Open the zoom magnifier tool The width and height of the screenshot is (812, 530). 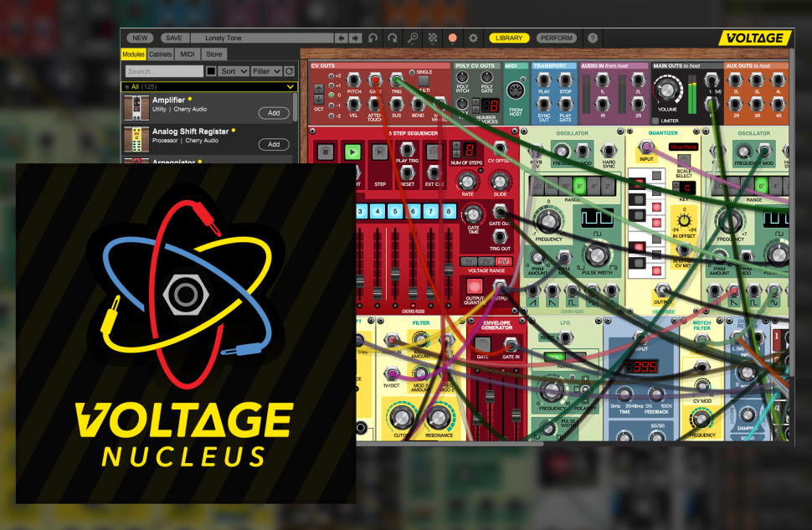412,38
